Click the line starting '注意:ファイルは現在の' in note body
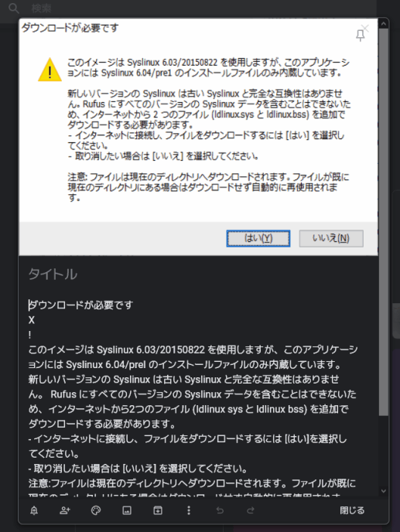The height and width of the screenshot is (532, 400). tap(192, 483)
